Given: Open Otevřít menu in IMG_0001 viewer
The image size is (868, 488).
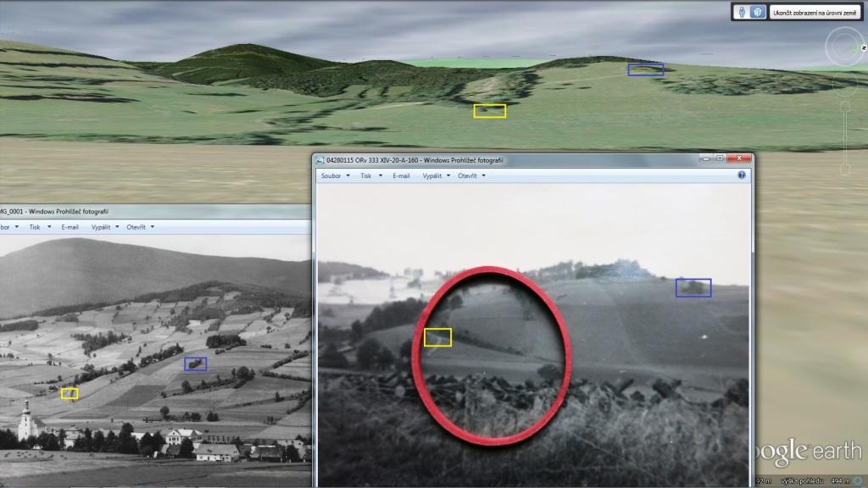Looking at the screenshot, I should pos(139,227).
